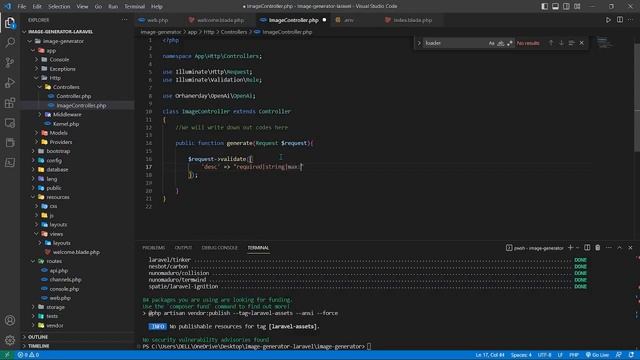Open api.php under routes
Viewport: 640px width, 360px height.
point(59,271)
